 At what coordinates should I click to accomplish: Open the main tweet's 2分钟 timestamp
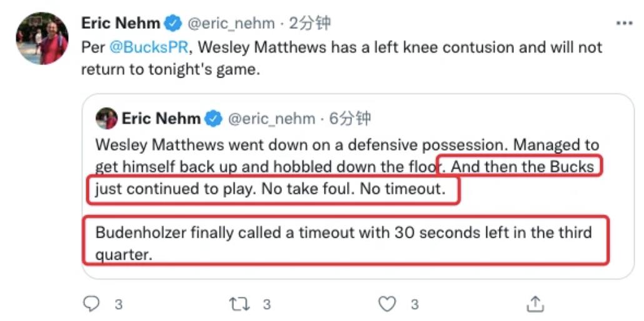[309, 24]
